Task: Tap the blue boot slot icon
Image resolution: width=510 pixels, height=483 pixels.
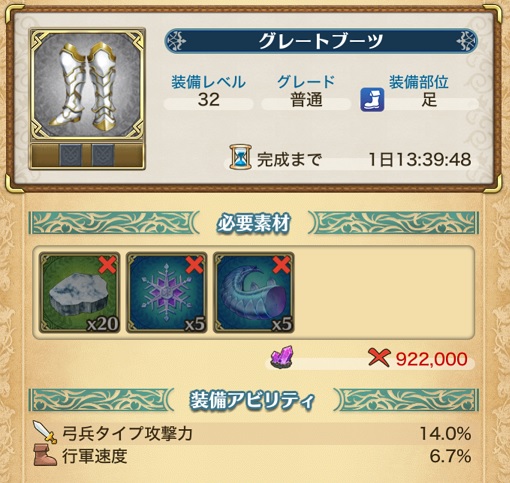Action: click(372, 100)
